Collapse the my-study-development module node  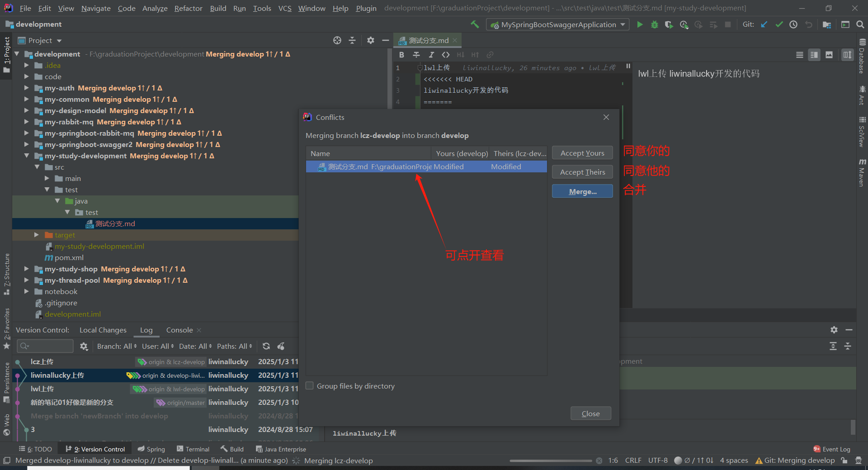[27, 156]
